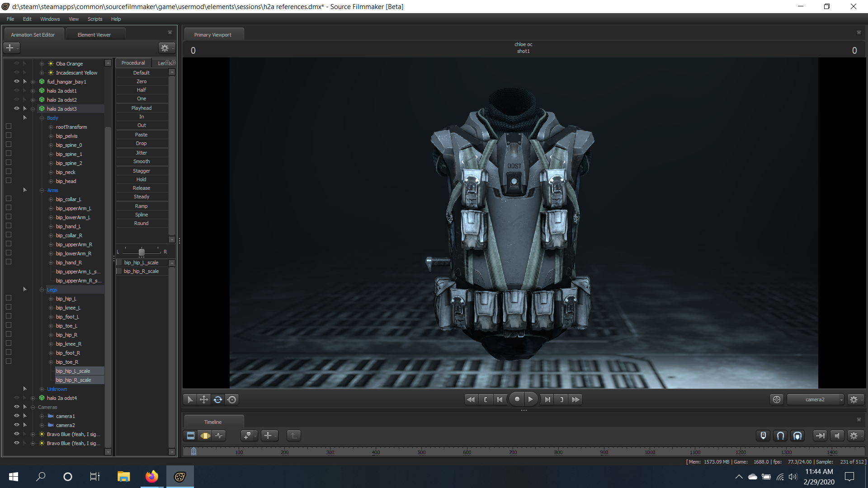Toggle the work camera icon
This screenshot has height=488, width=868.
[777, 399]
